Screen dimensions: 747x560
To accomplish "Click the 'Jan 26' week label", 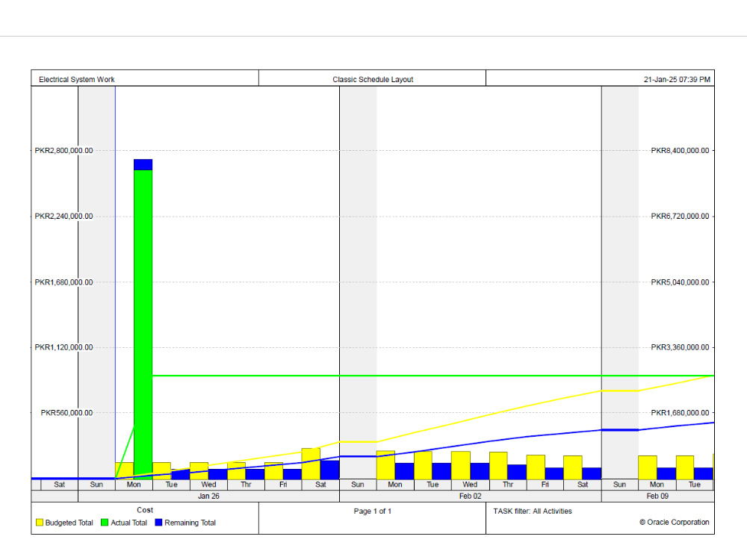I will coord(208,497).
